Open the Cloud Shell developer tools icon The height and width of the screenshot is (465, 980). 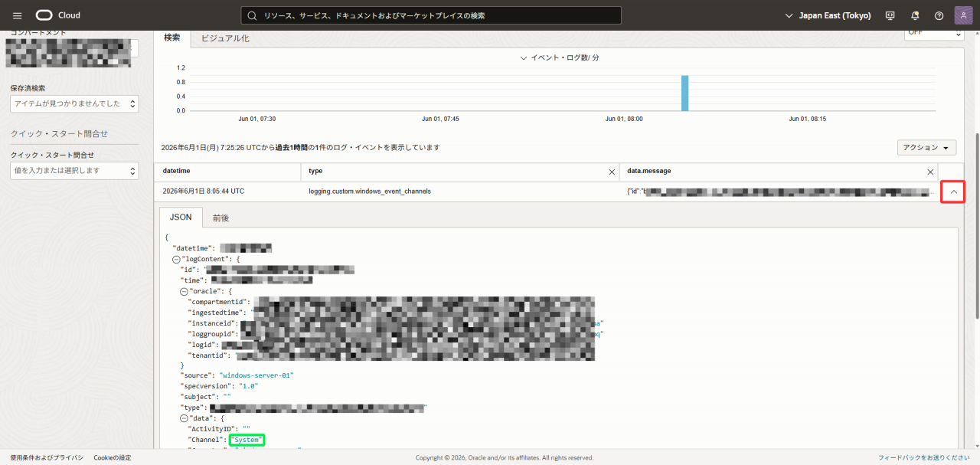[890, 15]
